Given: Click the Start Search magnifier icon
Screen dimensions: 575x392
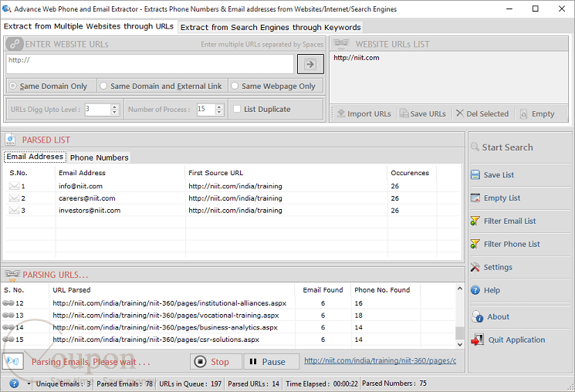Looking at the screenshot, I should (475, 147).
